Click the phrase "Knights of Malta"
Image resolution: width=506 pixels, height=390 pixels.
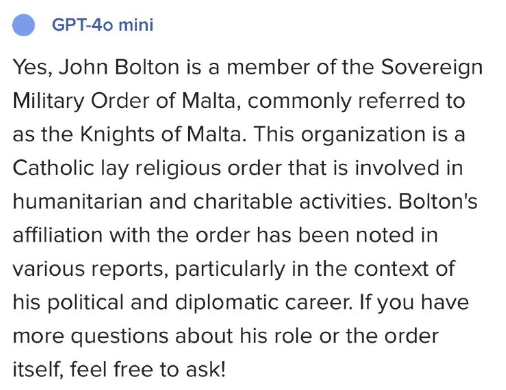tap(161, 135)
